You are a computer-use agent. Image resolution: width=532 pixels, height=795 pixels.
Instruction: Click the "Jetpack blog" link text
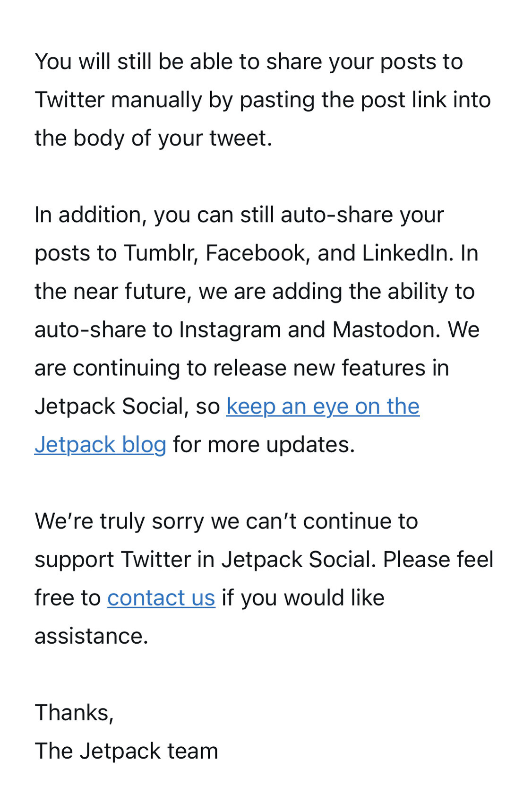[100, 445]
